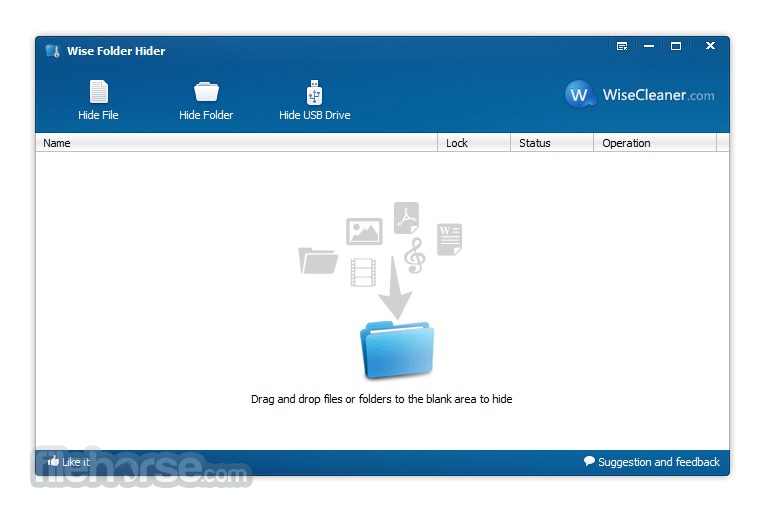Close the Wise Folder Hider window

(710, 46)
